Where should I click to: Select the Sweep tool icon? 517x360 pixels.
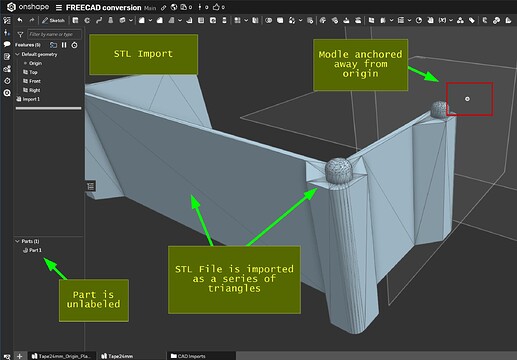pos(99,20)
